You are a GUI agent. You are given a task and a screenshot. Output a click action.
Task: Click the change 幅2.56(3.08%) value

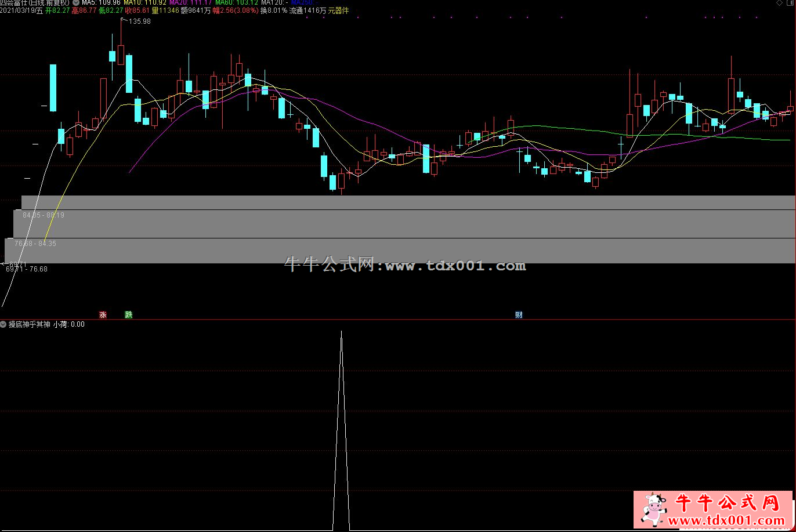point(236,10)
